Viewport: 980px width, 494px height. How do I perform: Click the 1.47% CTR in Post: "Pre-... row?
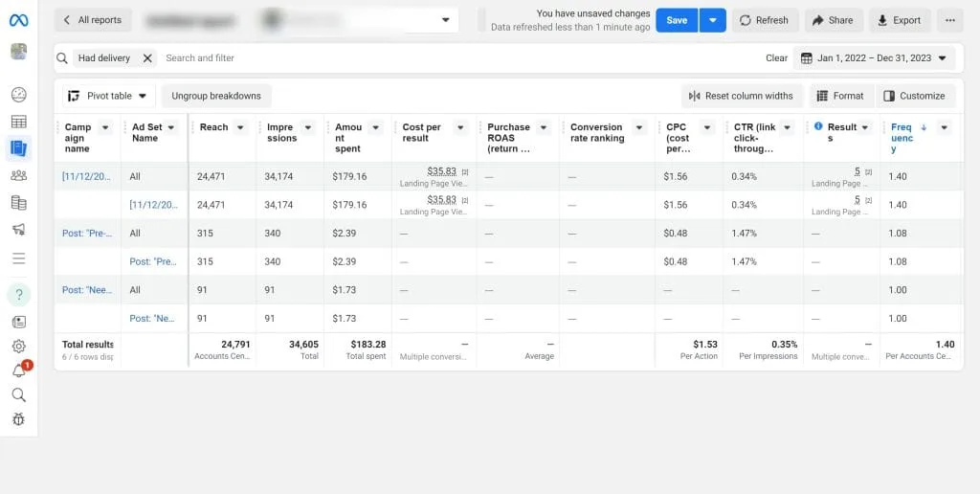pyautogui.click(x=744, y=233)
